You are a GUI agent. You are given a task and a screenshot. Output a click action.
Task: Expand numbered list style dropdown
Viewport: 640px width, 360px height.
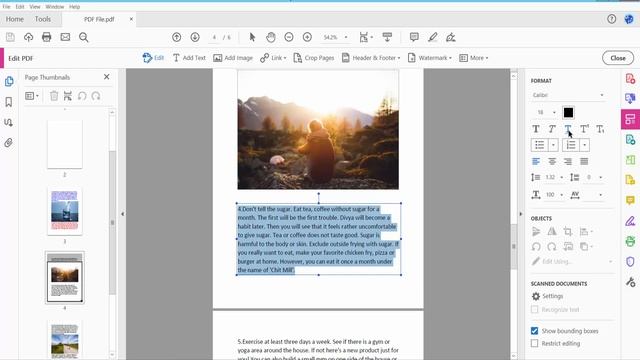point(584,145)
